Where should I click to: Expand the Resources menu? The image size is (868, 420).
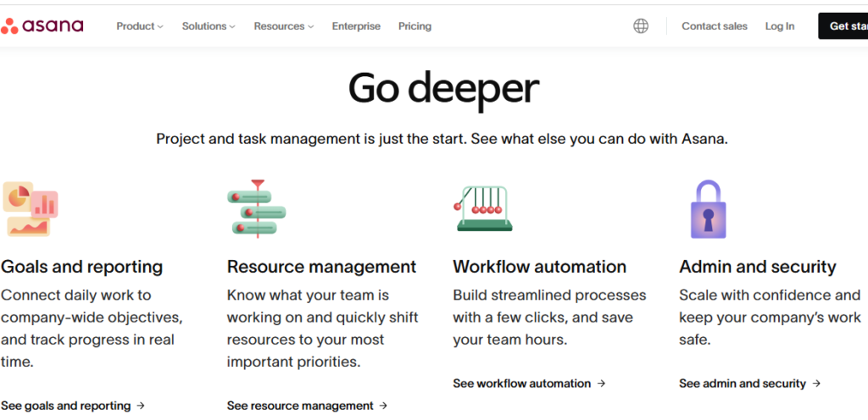tap(284, 26)
